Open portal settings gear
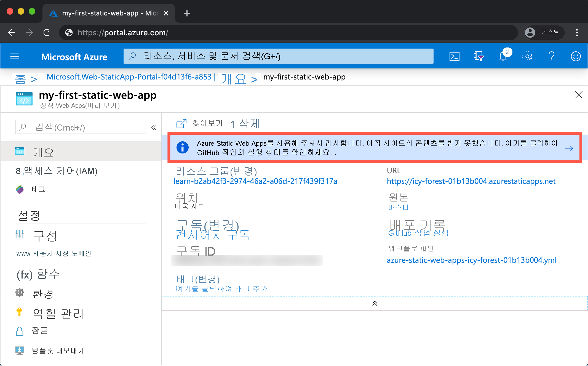Image resolution: width=588 pixels, height=366 pixels. 528,56
